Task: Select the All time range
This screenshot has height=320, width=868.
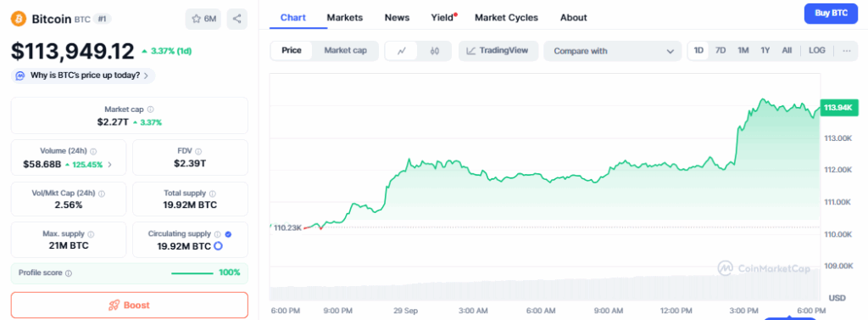Action: 787,50
